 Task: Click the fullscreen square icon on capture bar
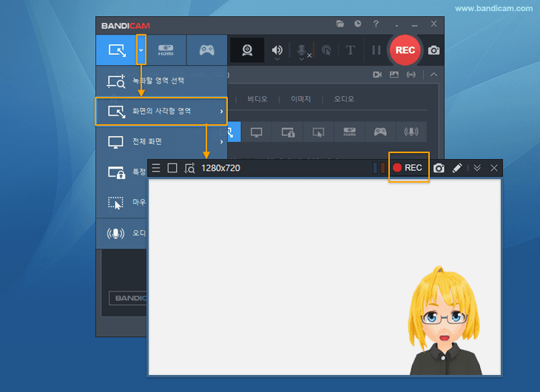(x=172, y=168)
